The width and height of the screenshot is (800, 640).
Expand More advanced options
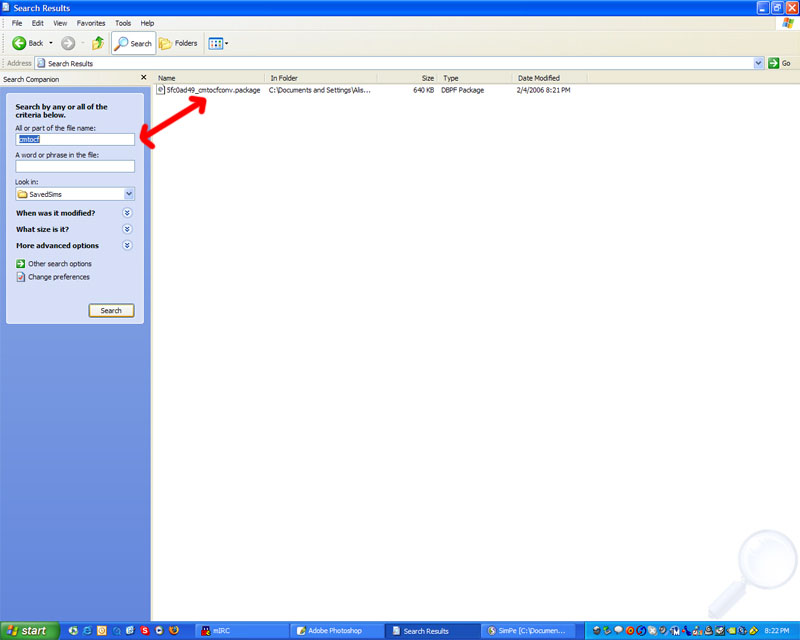pyautogui.click(x=127, y=245)
